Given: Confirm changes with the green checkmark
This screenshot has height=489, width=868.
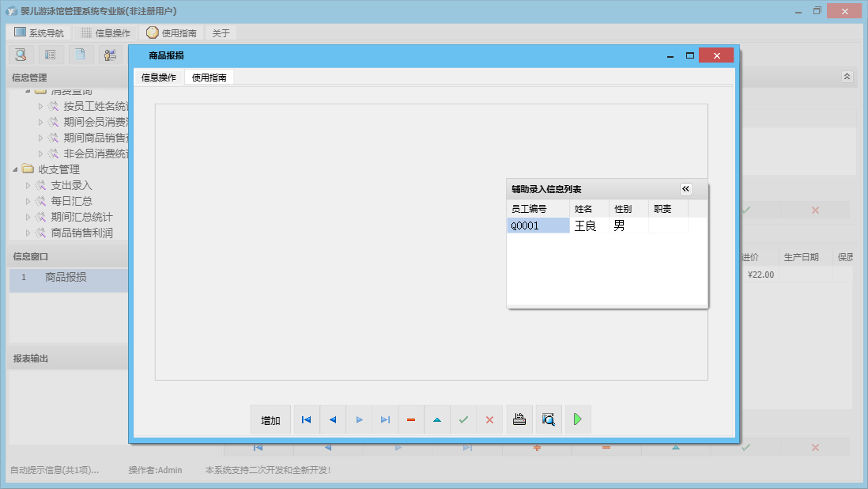Looking at the screenshot, I should tap(463, 420).
